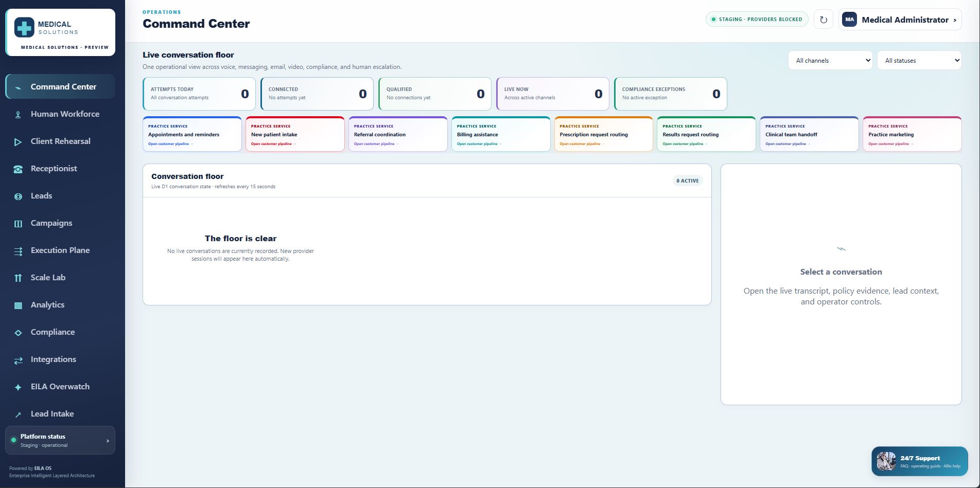
Task: Select the Referral coordination service card
Action: coord(398,134)
